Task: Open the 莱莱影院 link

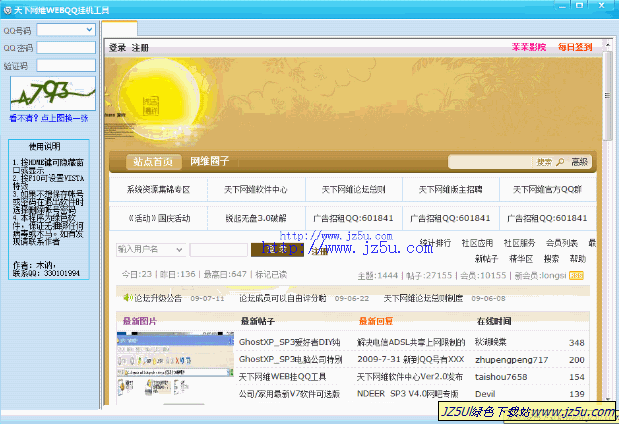Action: [x=529, y=47]
